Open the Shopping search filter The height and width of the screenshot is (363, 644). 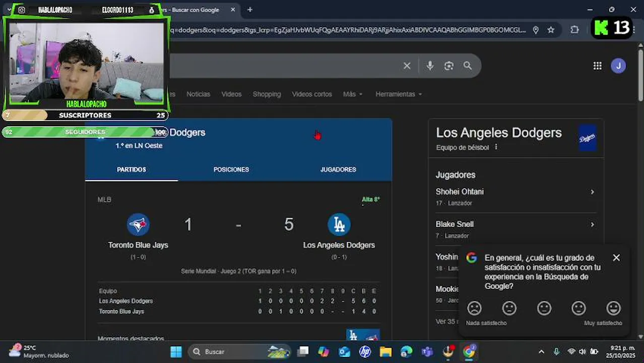[x=267, y=94]
